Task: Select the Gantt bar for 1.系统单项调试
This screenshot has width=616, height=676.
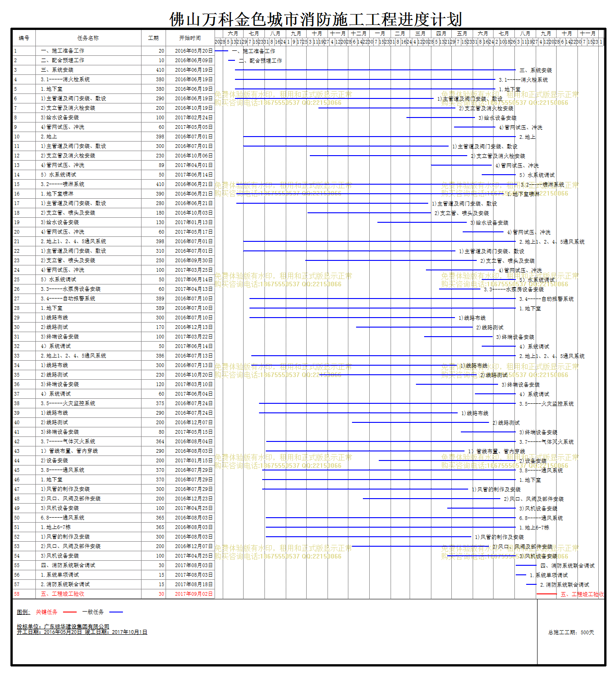Action: click(x=521, y=575)
